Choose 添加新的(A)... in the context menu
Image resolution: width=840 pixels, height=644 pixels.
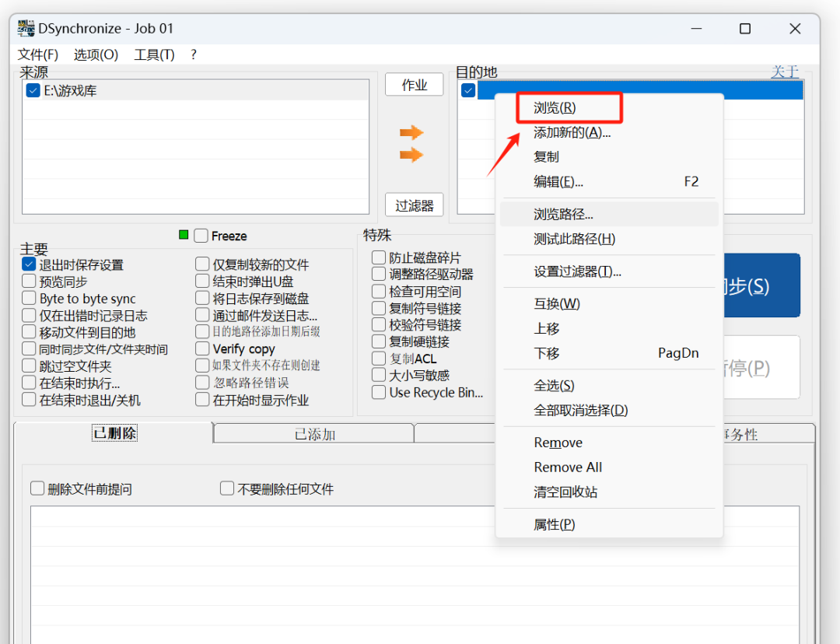(x=609, y=132)
